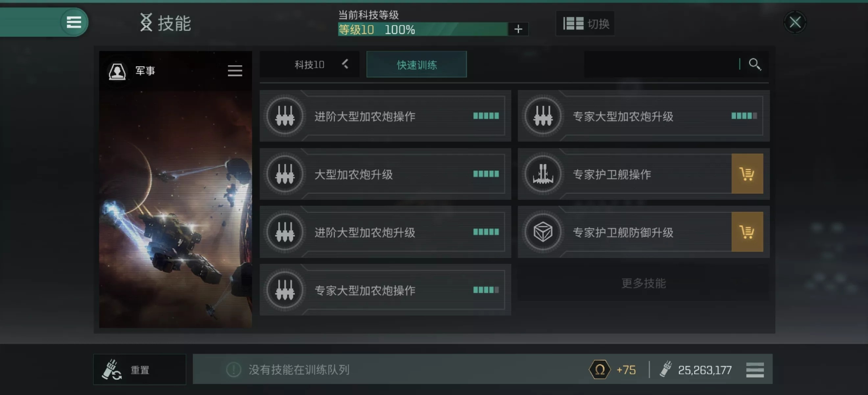
Task: Click the search magnifier icon
Action: click(x=755, y=64)
